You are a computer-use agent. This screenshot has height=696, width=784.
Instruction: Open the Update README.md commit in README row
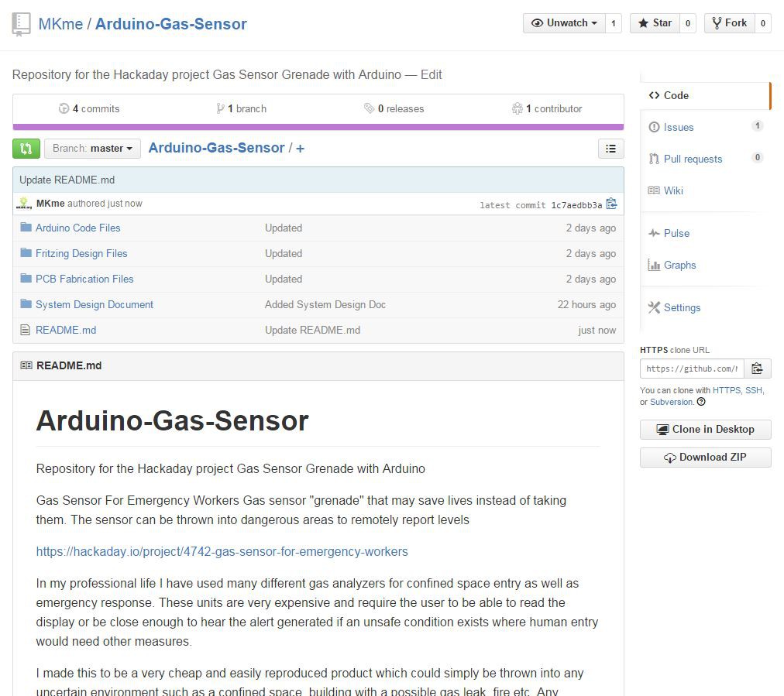pos(312,330)
